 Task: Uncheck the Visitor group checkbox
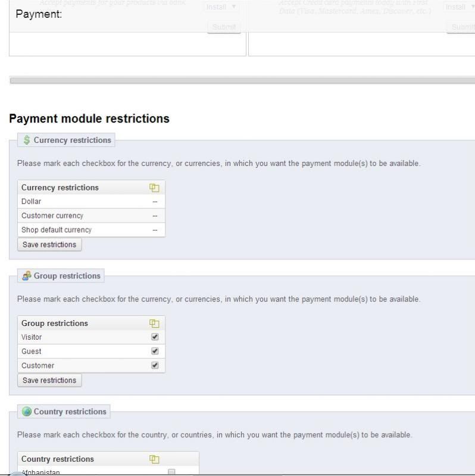[x=155, y=337]
